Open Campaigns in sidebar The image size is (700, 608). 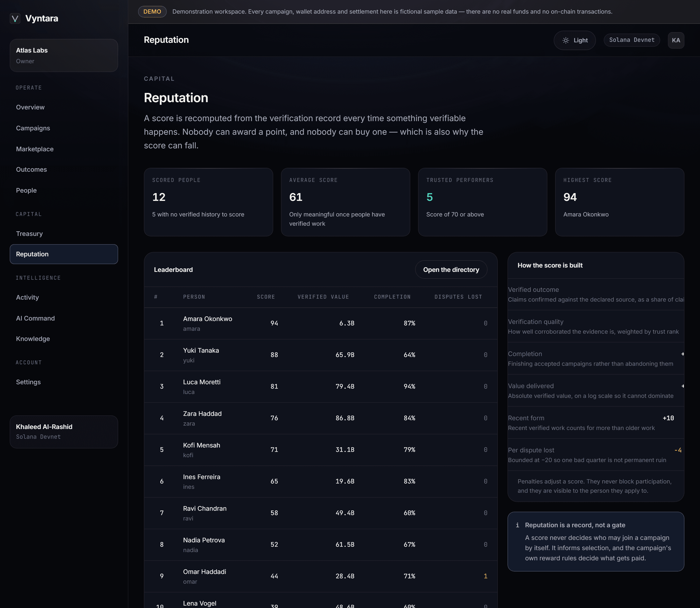[x=64, y=128]
